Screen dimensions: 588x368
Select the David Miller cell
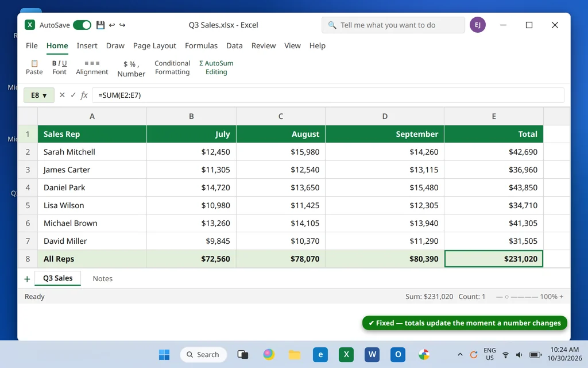click(92, 241)
